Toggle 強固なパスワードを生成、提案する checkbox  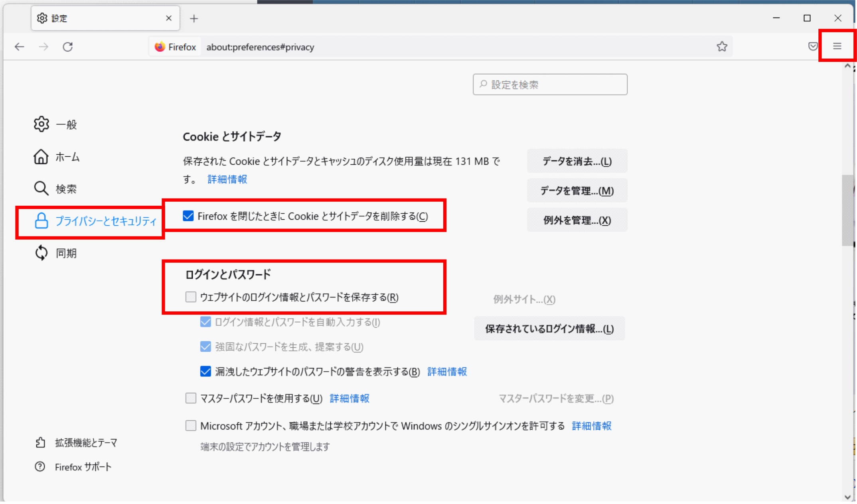(205, 346)
